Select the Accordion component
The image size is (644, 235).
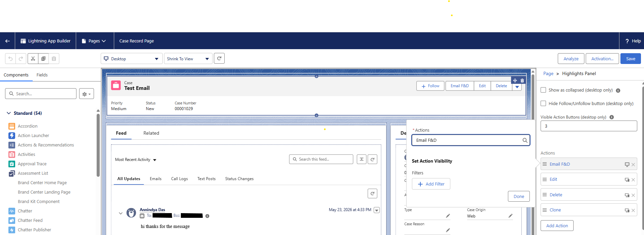pos(28,126)
